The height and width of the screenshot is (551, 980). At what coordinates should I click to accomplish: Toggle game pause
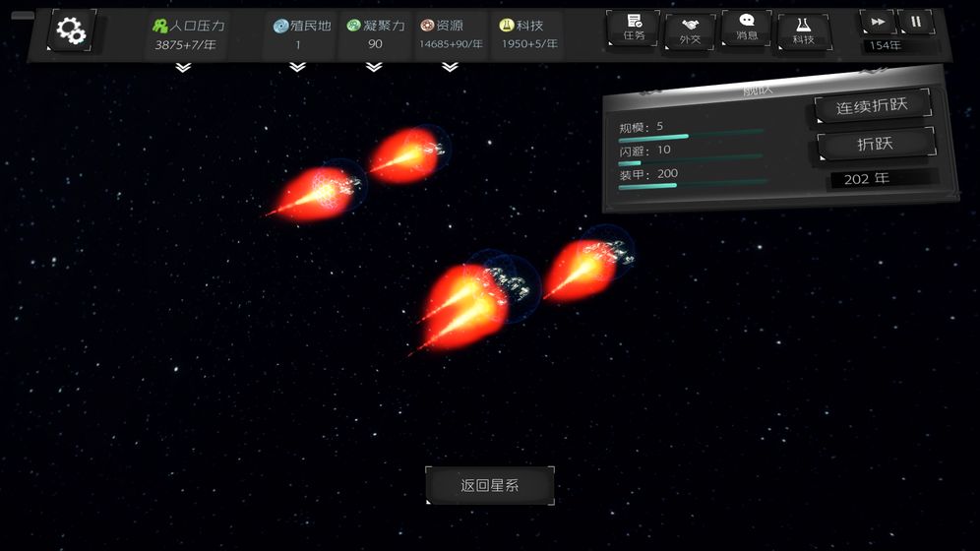click(x=915, y=22)
